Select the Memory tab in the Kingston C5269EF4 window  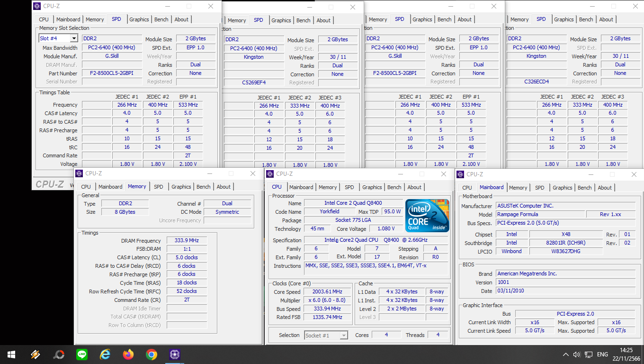(x=237, y=20)
